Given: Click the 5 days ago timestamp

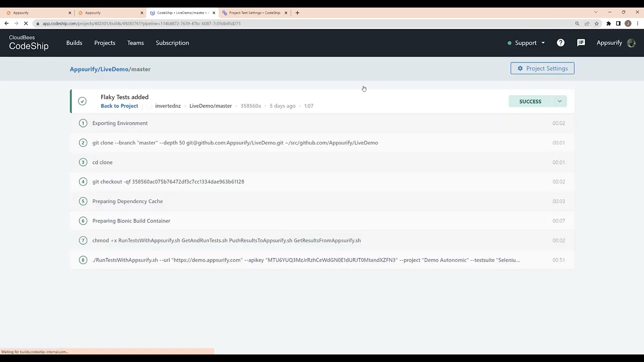Looking at the screenshot, I should coord(282,106).
